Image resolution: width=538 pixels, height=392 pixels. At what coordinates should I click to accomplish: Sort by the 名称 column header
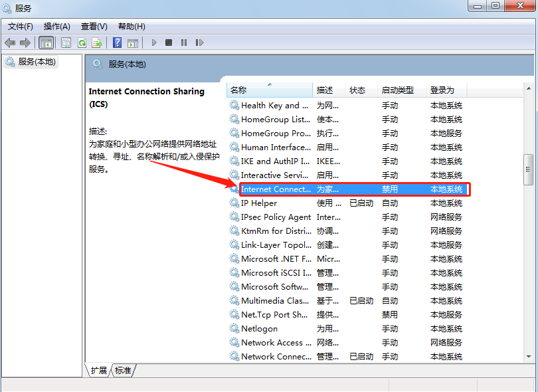coord(270,90)
